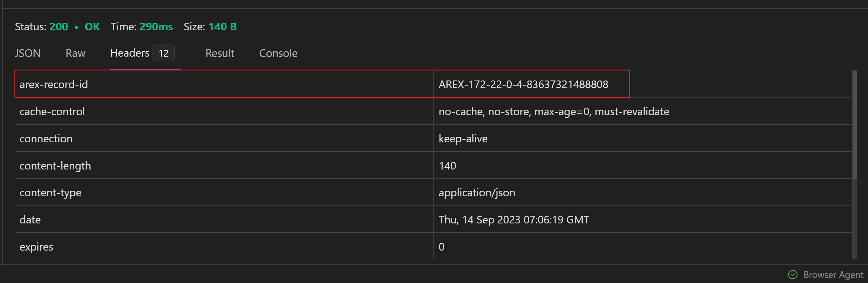Viewport: 868px width, 283px height.
Task: Click the headers table vertical scrollbar
Action: click(x=854, y=124)
